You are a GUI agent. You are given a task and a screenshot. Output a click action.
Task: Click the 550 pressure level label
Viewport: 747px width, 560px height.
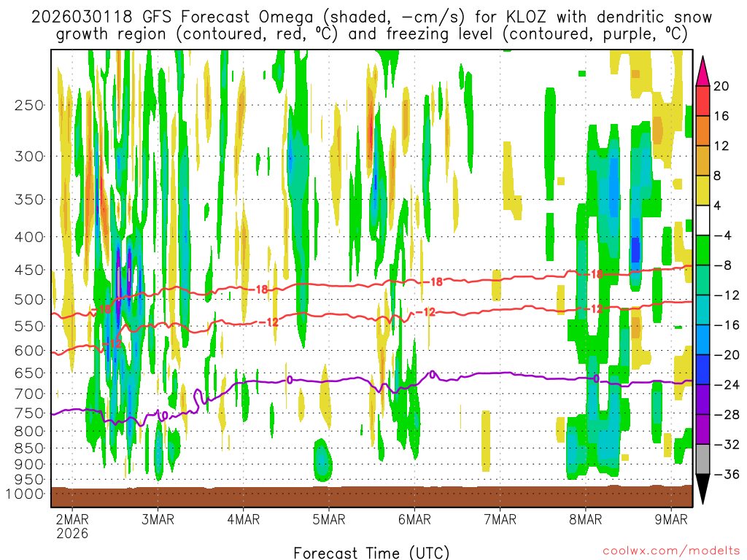tap(29, 326)
